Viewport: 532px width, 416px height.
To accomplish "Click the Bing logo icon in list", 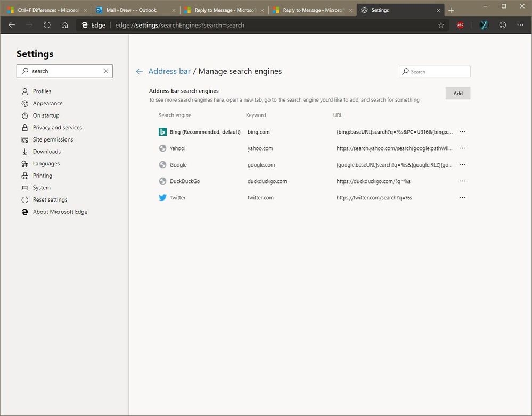I will tap(162, 131).
